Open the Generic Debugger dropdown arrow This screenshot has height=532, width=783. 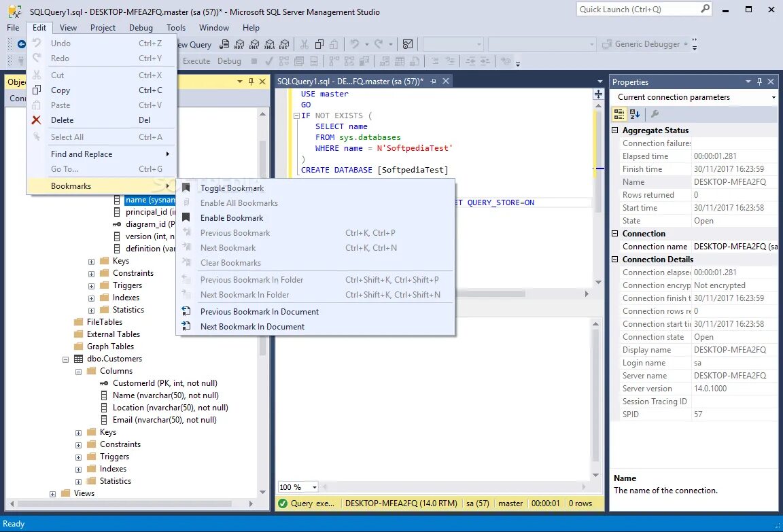686,44
